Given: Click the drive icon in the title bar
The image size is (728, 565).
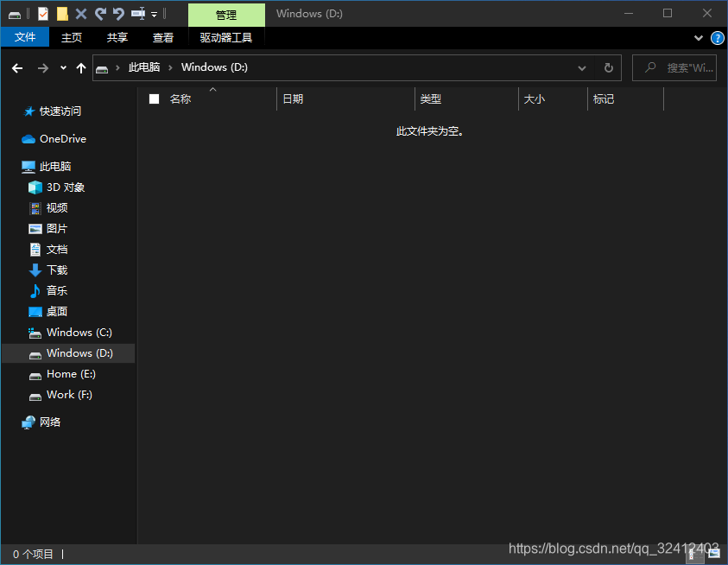Looking at the screenshot, I should [x=15, y=15].
